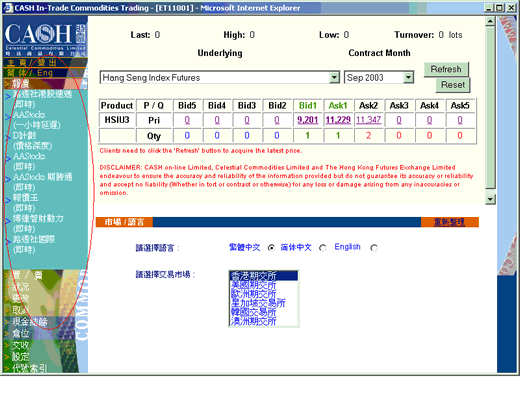Open the 更改 sidebar menu item

(21, 298)
